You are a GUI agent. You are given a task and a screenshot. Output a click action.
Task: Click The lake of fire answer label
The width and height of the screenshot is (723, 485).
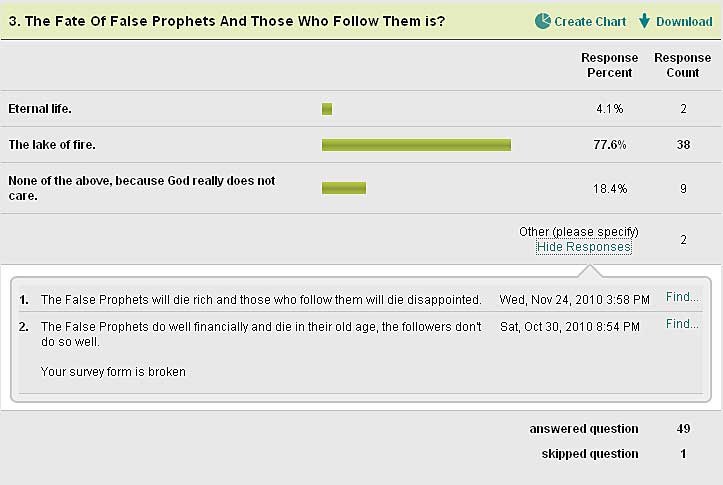pos(52,145)
